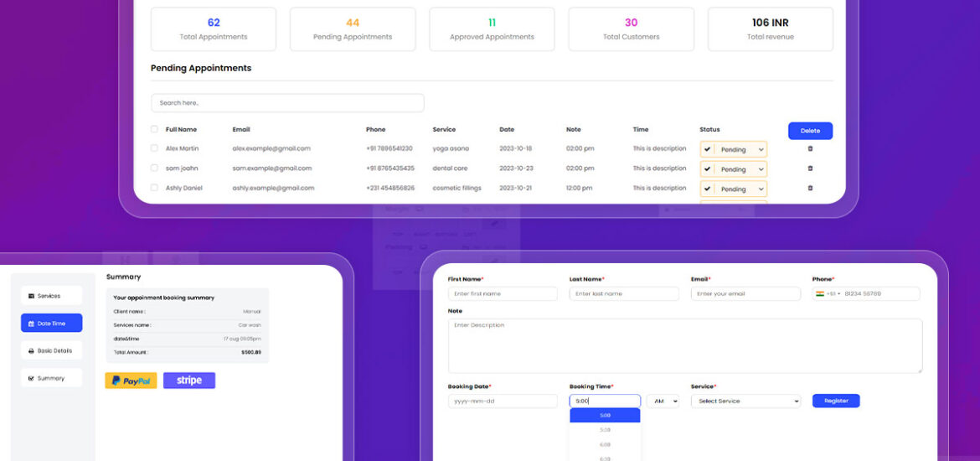Open the Basic Details step in the sidebar

[x=51, y=351]
